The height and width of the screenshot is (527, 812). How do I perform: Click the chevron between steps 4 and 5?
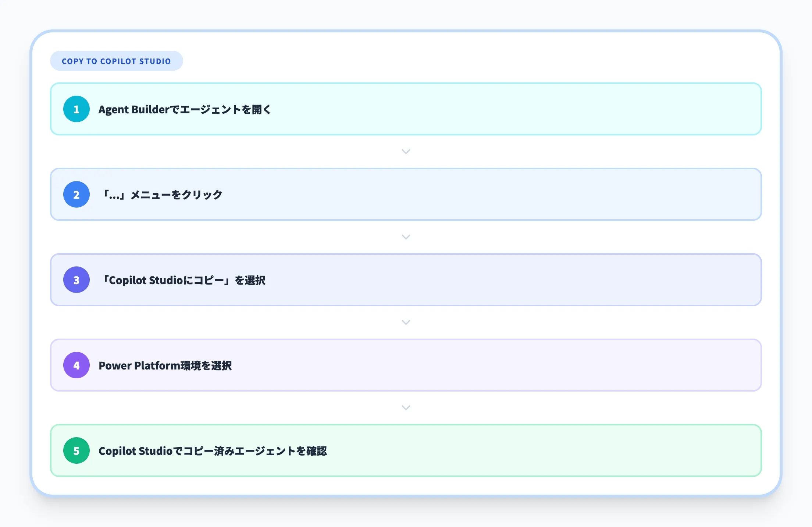click(406, 408)
